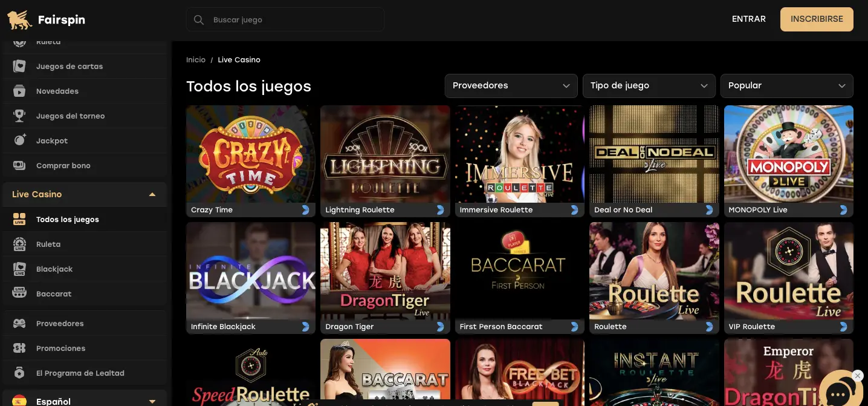Open Comprar bono in the sidebar
This screenshot has height=406, width=868.
point(85,166)
